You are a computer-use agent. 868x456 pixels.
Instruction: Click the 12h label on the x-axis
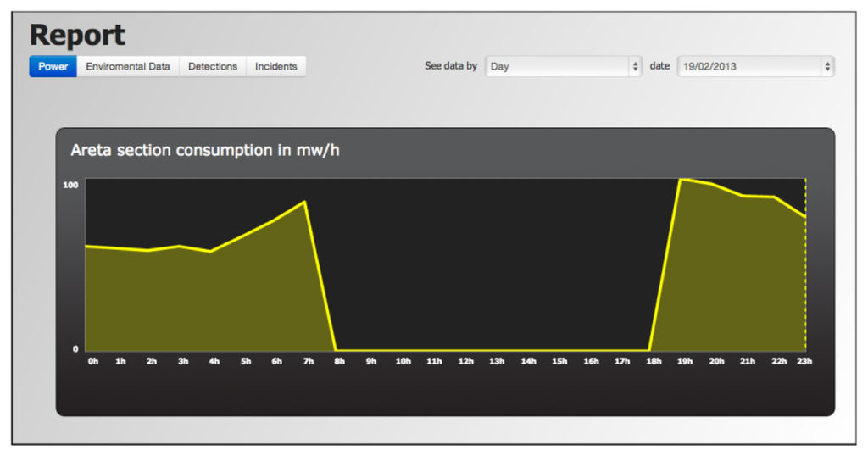click(x=465, y=361)
